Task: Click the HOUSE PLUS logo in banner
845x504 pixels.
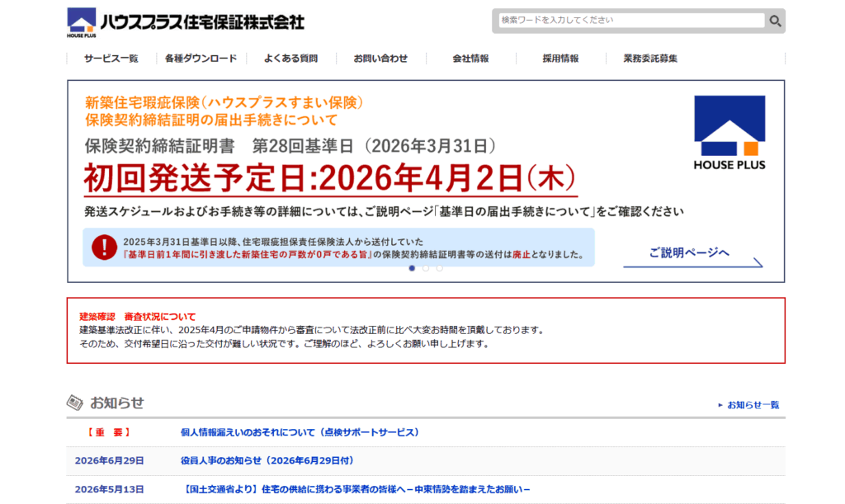Action: tap(729, 133)
